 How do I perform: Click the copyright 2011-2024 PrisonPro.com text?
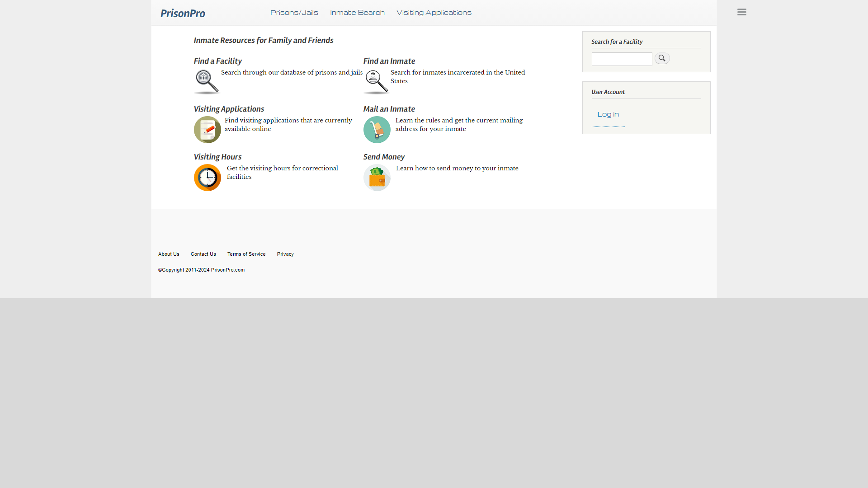(x=201, y=270)
